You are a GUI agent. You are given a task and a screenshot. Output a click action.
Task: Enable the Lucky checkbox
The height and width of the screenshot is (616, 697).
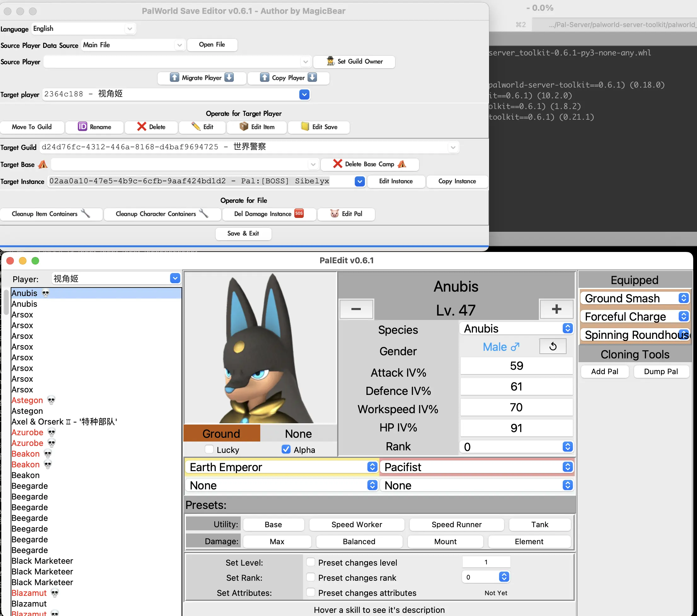(209, 449)
